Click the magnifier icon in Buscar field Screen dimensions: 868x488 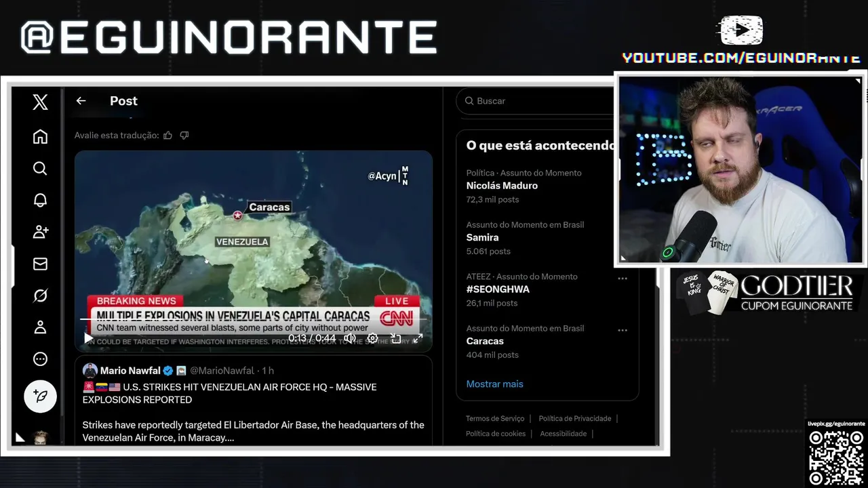tap(469, 100)
